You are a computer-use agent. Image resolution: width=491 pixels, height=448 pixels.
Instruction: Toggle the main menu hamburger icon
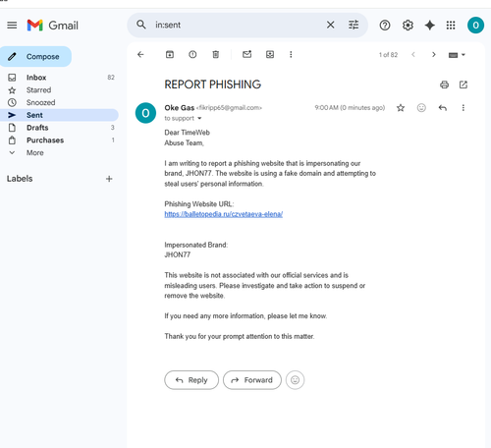[x=12, y=26]
